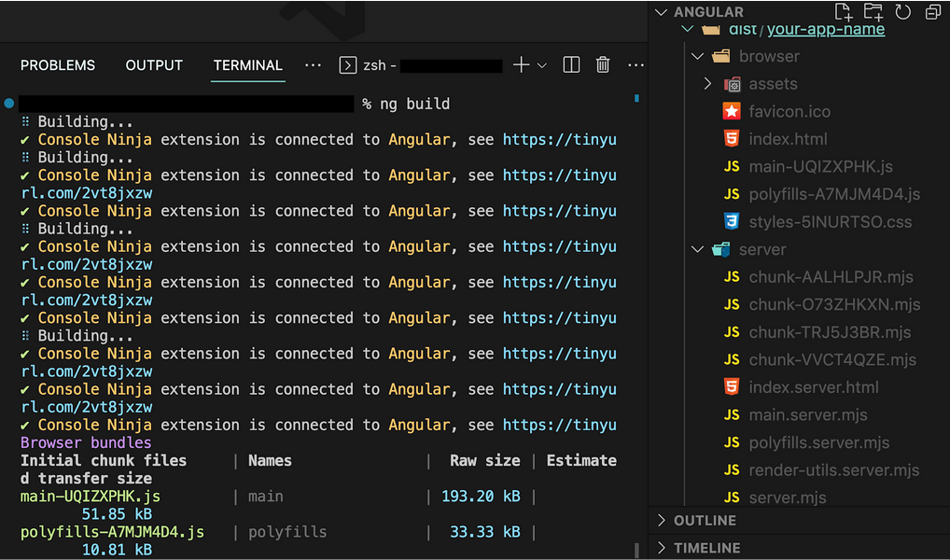
Task: Open polyfills-A7MJM4D4.js in the file tree
Action: (x=834, y=194)
